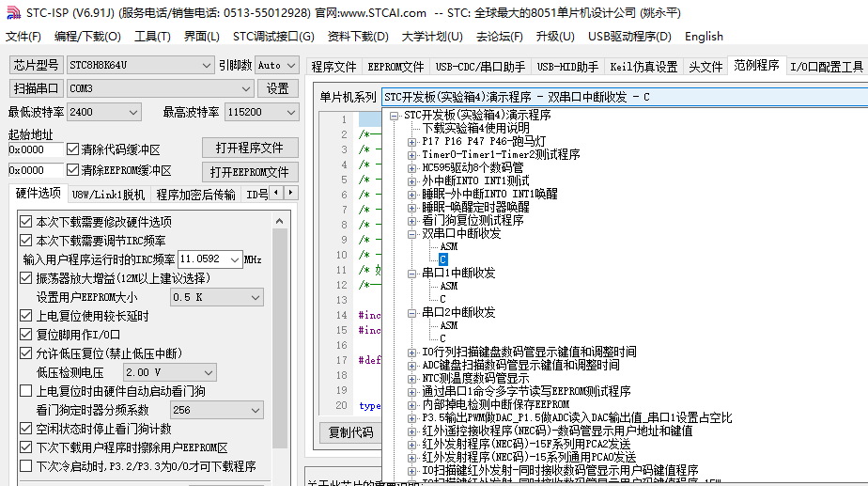Open the COM3 serial port dropdown
The height and width of the screenshot is (486, 868).
click(160, 88)
